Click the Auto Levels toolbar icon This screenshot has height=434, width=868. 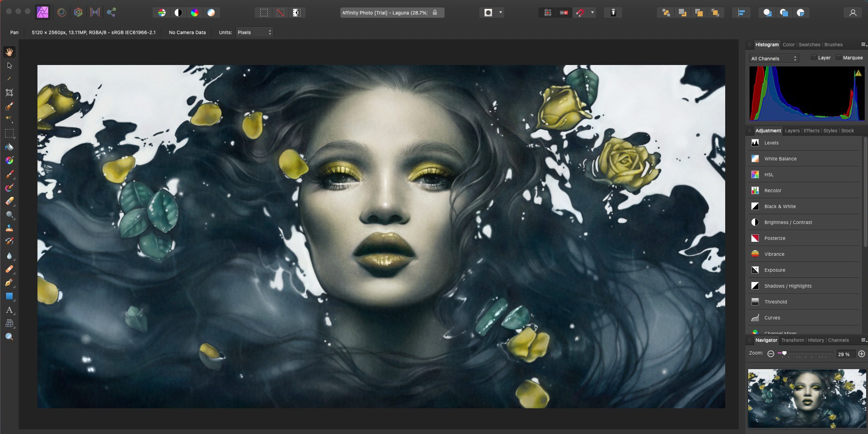[x=162, y=13]
